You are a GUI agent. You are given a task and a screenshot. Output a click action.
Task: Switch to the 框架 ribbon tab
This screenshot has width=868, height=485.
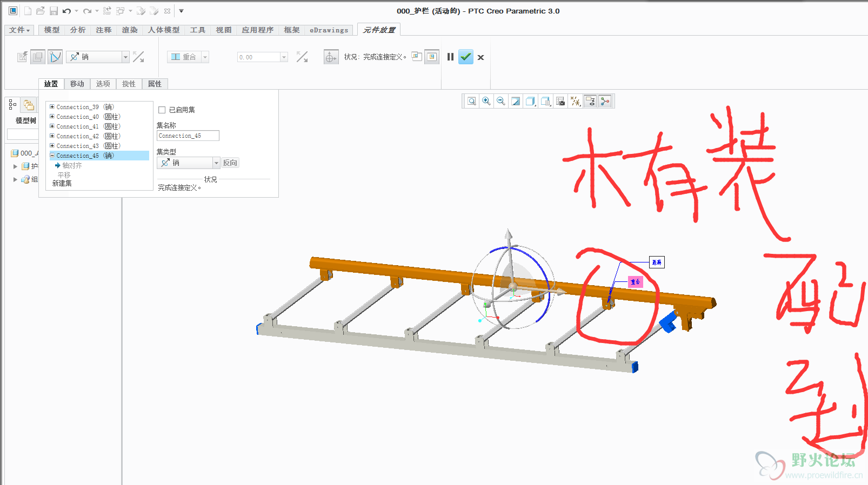click(292, 30)
